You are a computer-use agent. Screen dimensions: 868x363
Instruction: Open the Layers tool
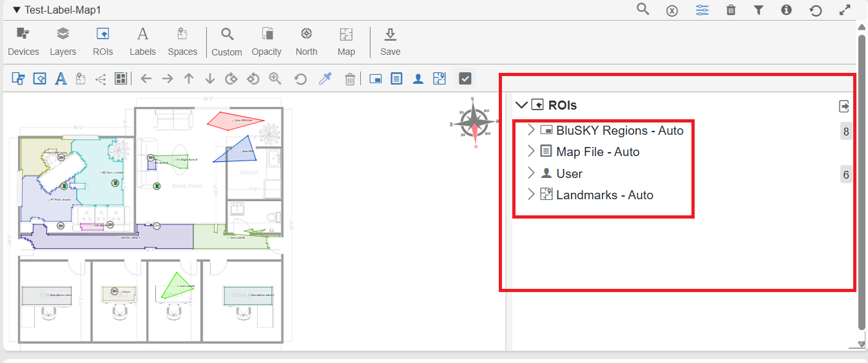63,42
